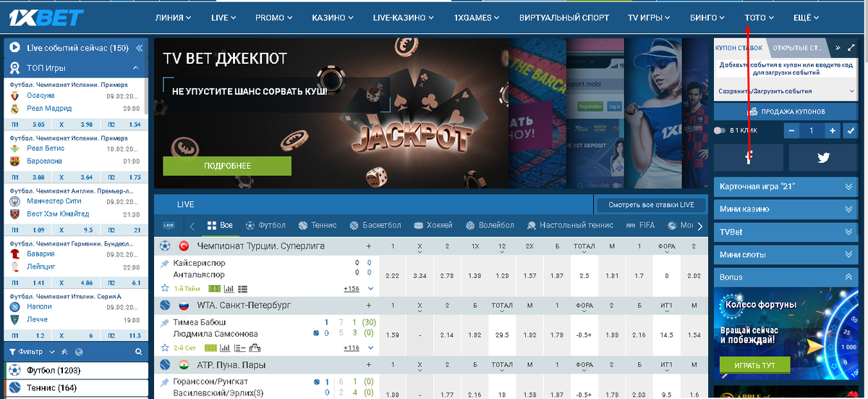Open +116 more markets link
Image resolution: width=868 pixels, height=399 pixels.
click(x=352, y=348)
